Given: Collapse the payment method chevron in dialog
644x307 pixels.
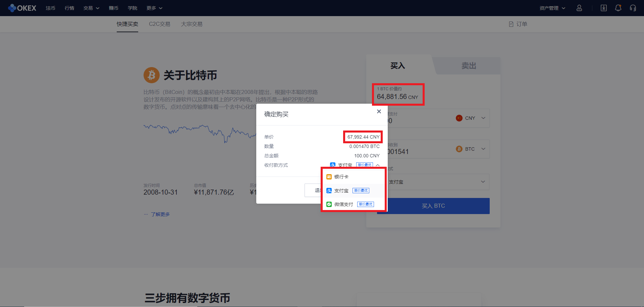Looking at the screenshot, I should coord(378,165).
